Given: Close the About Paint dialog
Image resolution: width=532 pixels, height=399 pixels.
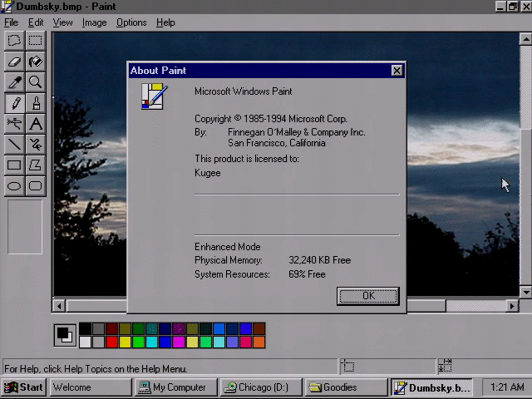Looking at the screenshot, I should coord(397,71).
